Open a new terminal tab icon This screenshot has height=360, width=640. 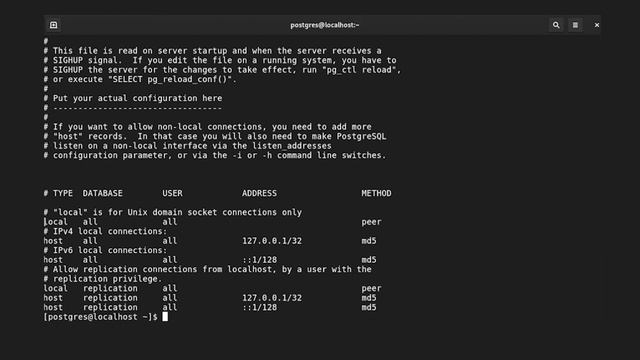click(53, 25)
